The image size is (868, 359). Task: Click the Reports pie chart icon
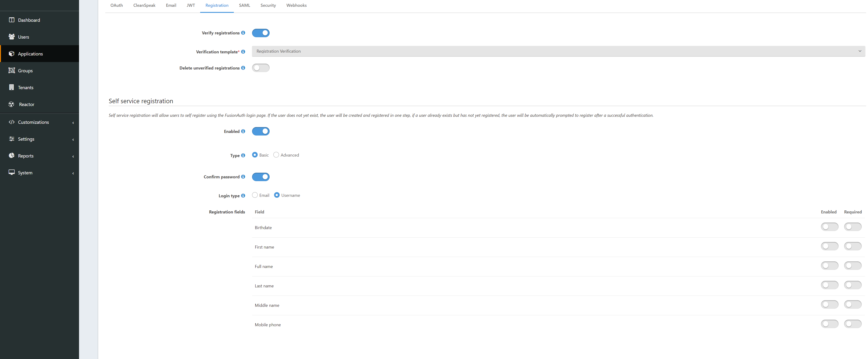click(x=11, y=155)
